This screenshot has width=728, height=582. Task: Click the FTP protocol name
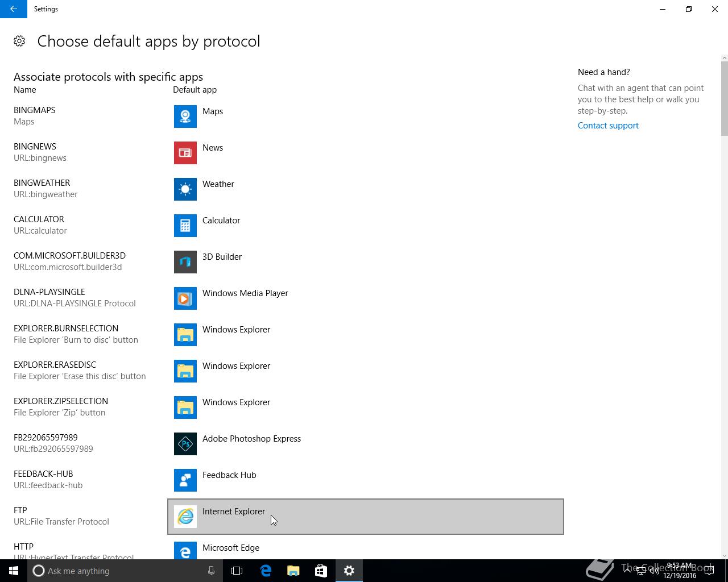coord(20,510)
